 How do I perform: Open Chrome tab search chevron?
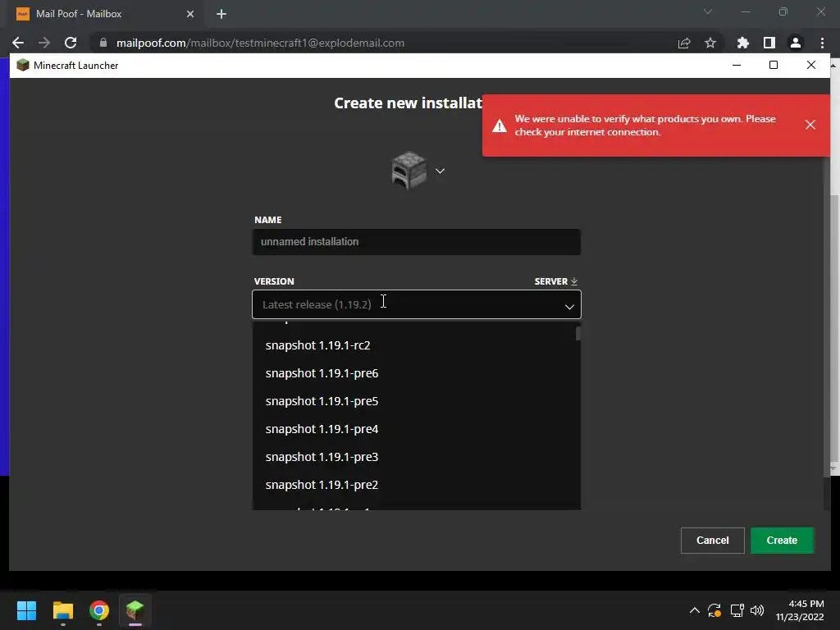(x=708, y=11)
